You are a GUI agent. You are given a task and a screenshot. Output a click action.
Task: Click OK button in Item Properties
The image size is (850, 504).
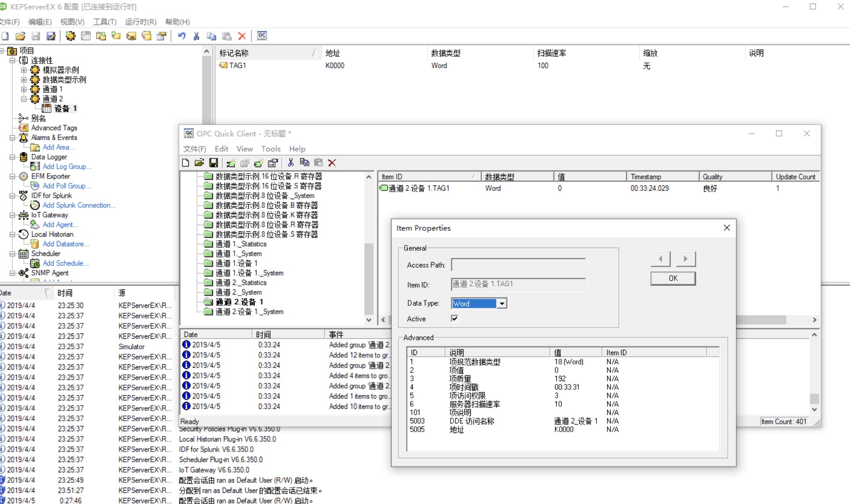673,278
